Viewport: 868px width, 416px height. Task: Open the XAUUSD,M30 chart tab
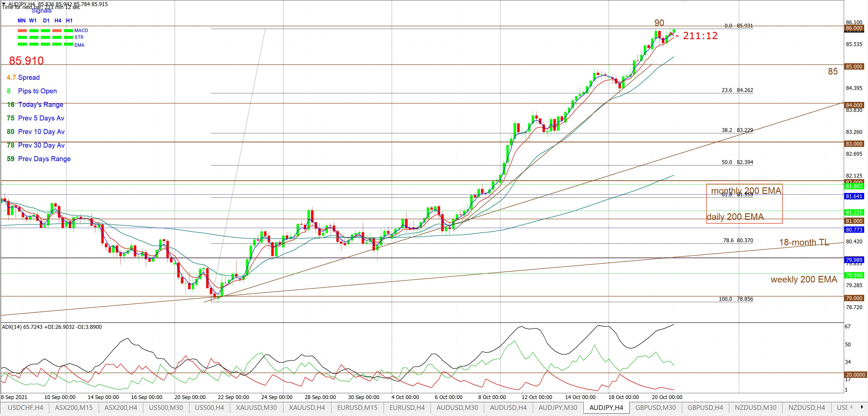click(256, 408)
